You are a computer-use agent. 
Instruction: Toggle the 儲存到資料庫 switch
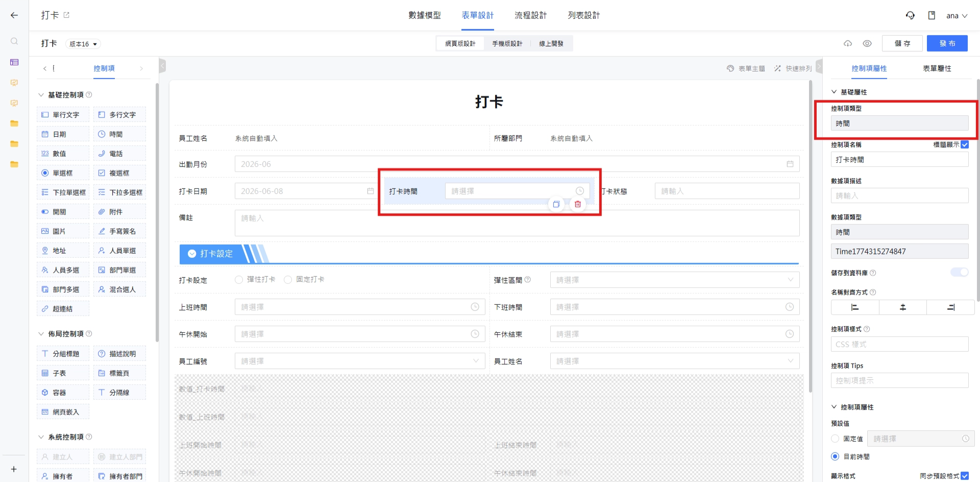(960, 272)
